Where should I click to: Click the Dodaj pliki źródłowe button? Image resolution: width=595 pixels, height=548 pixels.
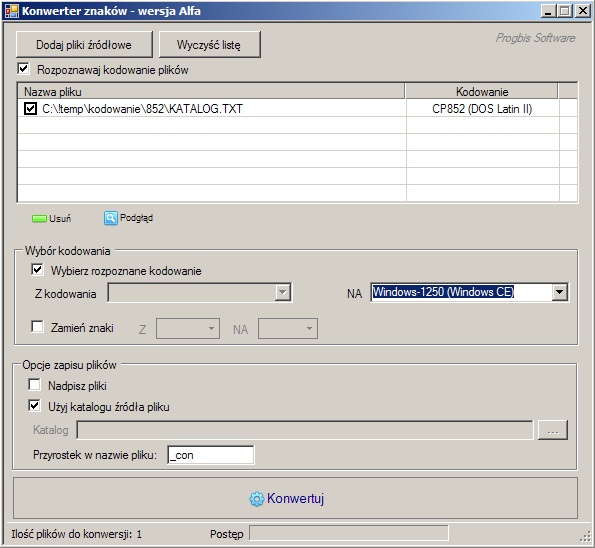click(x=84, y=45)
